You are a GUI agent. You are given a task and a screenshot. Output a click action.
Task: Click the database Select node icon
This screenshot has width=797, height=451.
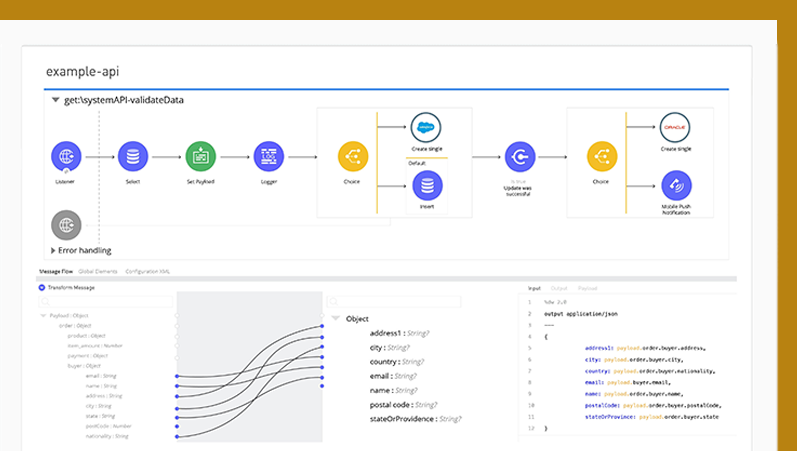click(133, 156)
